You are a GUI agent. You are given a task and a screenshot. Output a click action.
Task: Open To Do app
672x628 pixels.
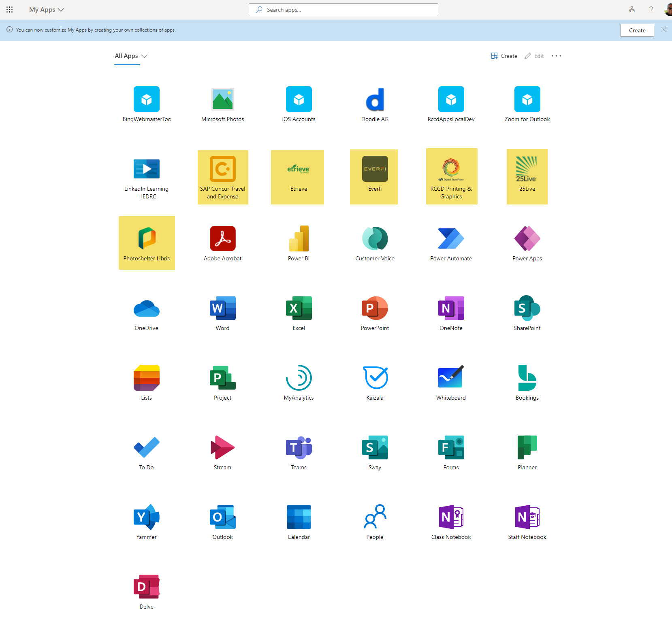pos(147,453)
